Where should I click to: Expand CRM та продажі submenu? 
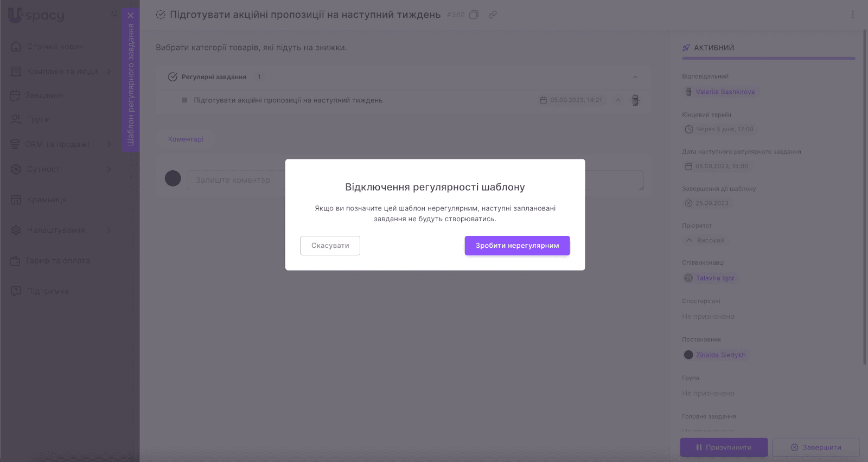tap(109, 144)
